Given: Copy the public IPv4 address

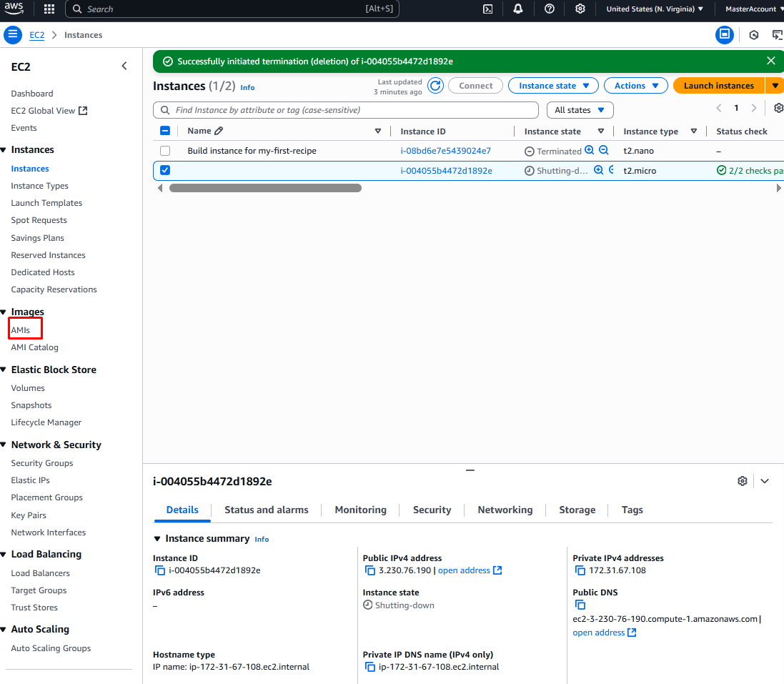Looking at the screenshot, I should coord(370,570).
